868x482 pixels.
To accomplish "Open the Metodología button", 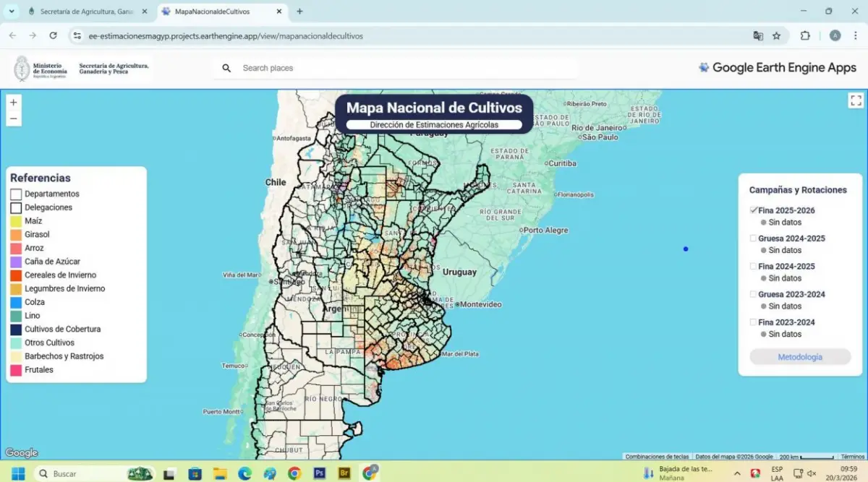I will point(799,356).
